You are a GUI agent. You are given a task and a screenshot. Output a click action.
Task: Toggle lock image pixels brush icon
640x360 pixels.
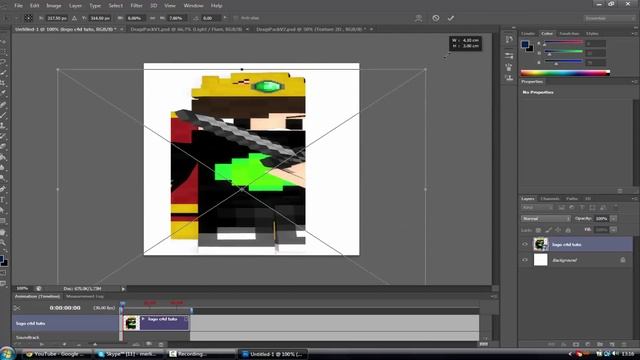[x=548, y=230]
